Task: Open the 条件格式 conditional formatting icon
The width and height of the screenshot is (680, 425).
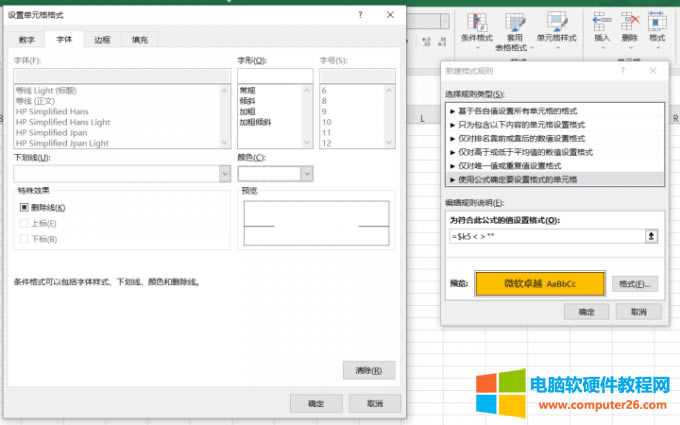Action: click(x=478, y=22)
